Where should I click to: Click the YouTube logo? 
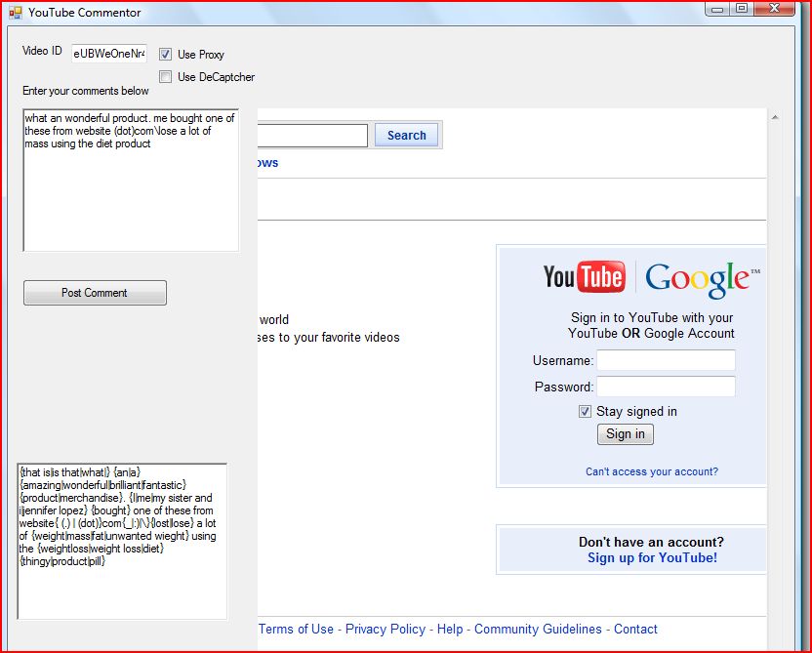[585, 276]
